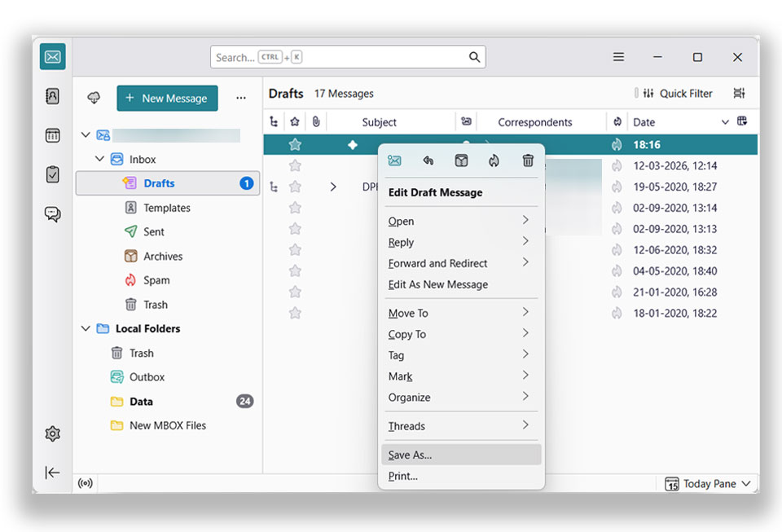Collapse the Inbox folder

[x=99, y=159]
